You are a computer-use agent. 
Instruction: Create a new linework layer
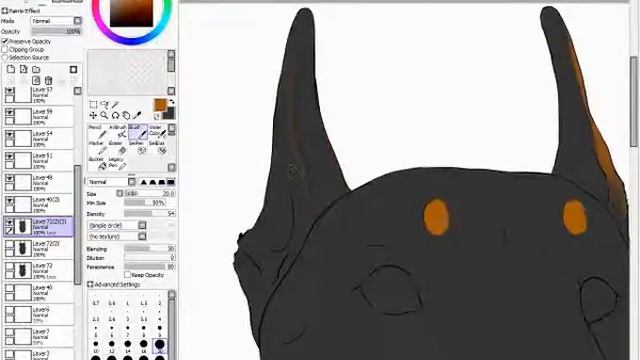[24, 69]
